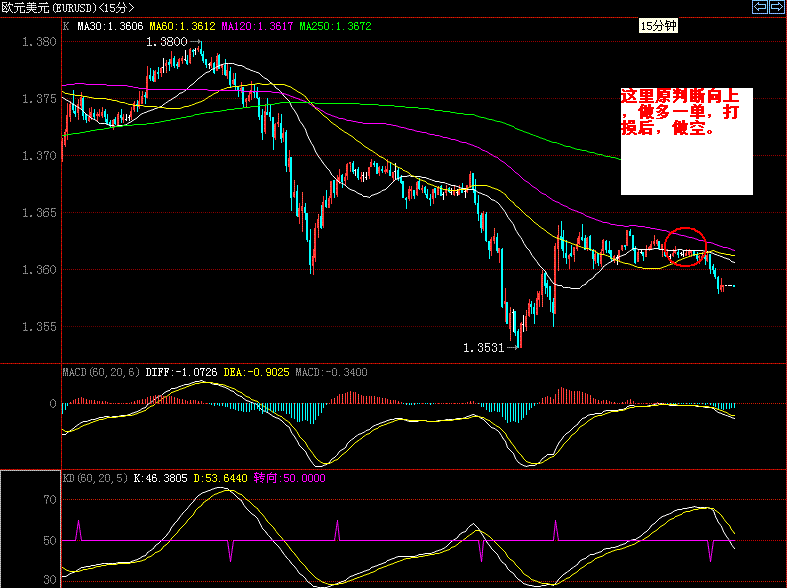Click the 1.380 price axis label
The image size is (789, 588).
point(39,42)
